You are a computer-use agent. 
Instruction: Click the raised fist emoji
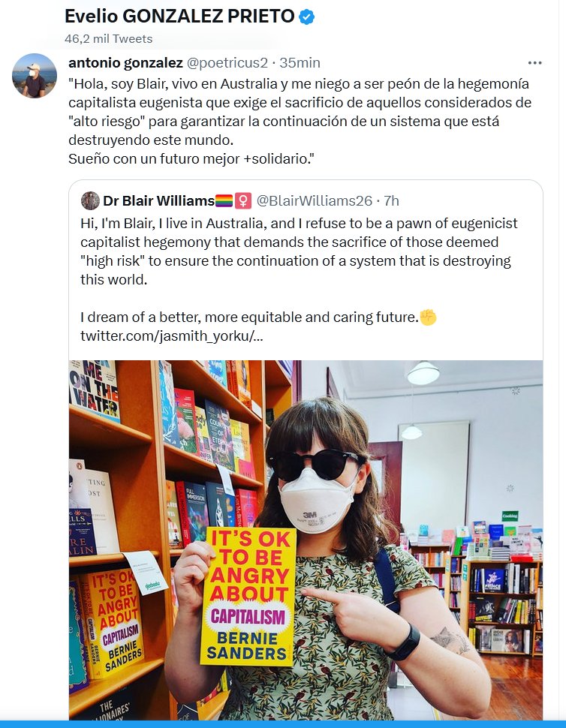(x=428, y=317)
